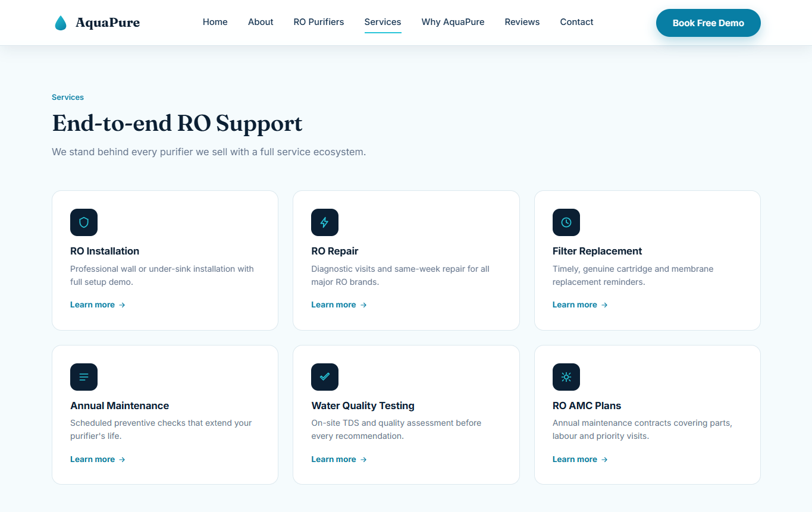
Task: Click the small Services label above the heading
Action: click(x=68, y=97)
